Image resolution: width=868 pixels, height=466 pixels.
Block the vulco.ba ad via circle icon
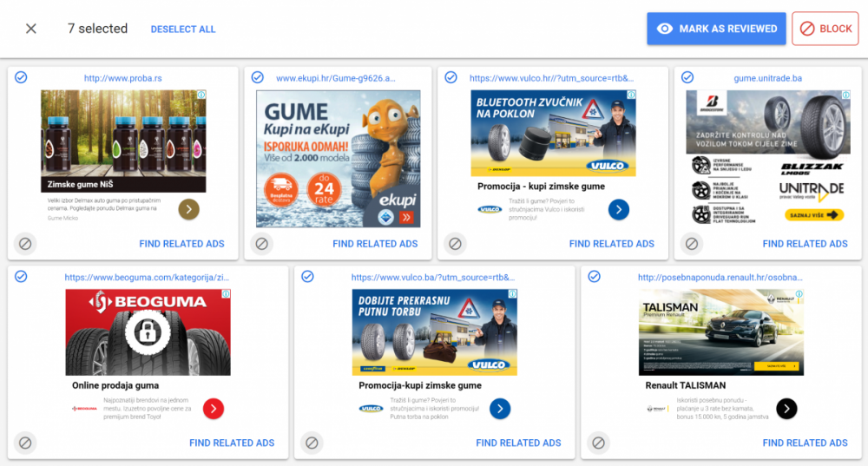click(312, 443)
